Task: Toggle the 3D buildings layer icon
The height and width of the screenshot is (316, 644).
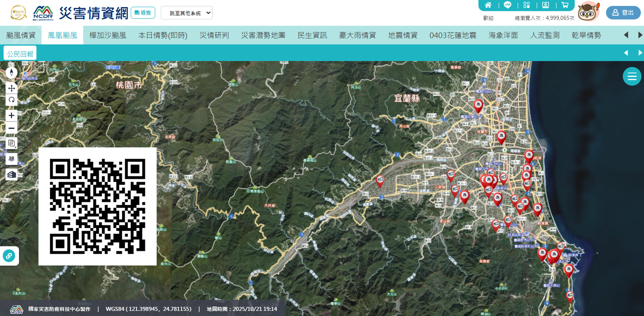Action: click(x=11, y=174)
